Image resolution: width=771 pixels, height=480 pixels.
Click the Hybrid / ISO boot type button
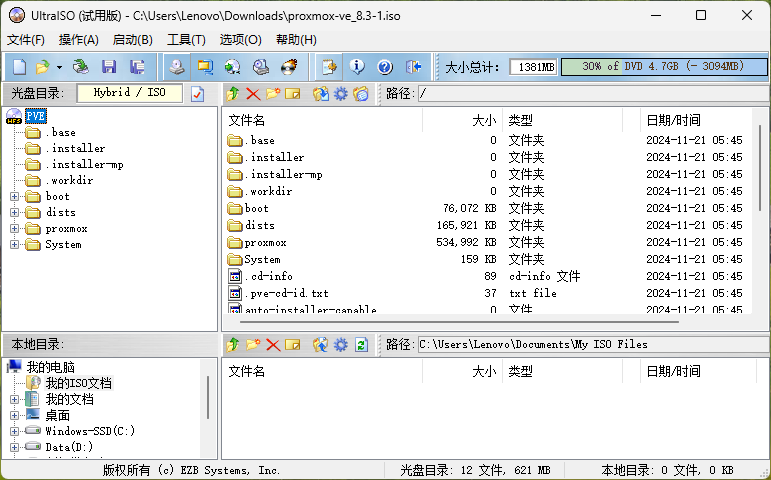[130, 93]
